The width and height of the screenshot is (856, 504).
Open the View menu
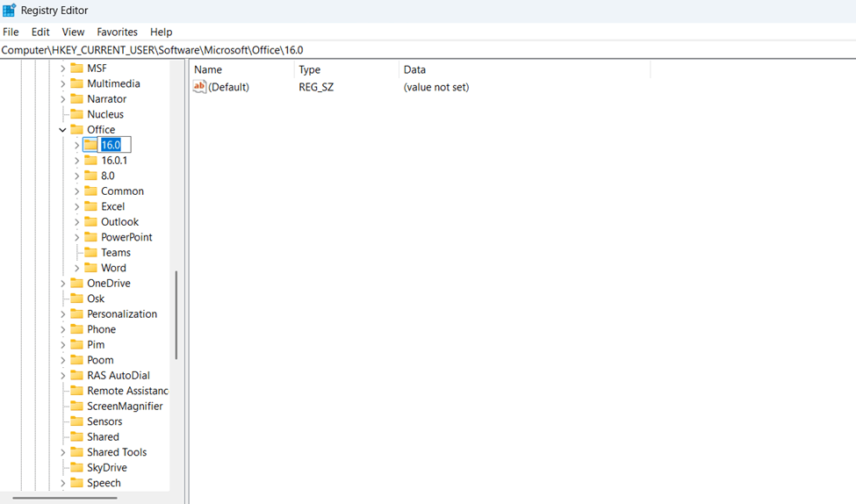click(73, 32)
